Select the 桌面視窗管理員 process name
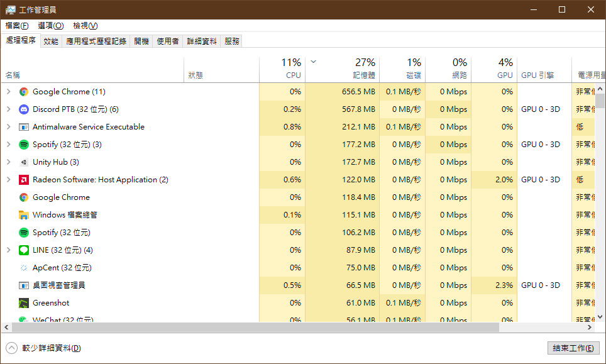606x364 pixels. [x=58, y=285]
